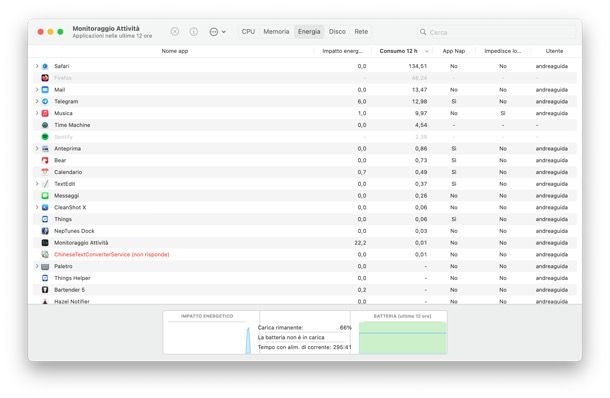
Task: Click the Bartender 5 app icon
Action: pos(45,290)
